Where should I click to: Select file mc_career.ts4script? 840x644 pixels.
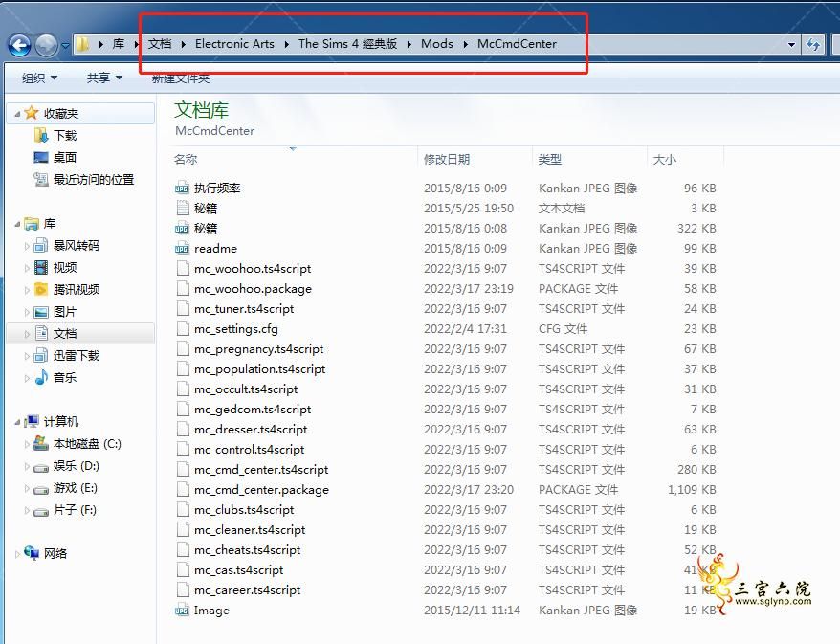[x=247, y=589]
